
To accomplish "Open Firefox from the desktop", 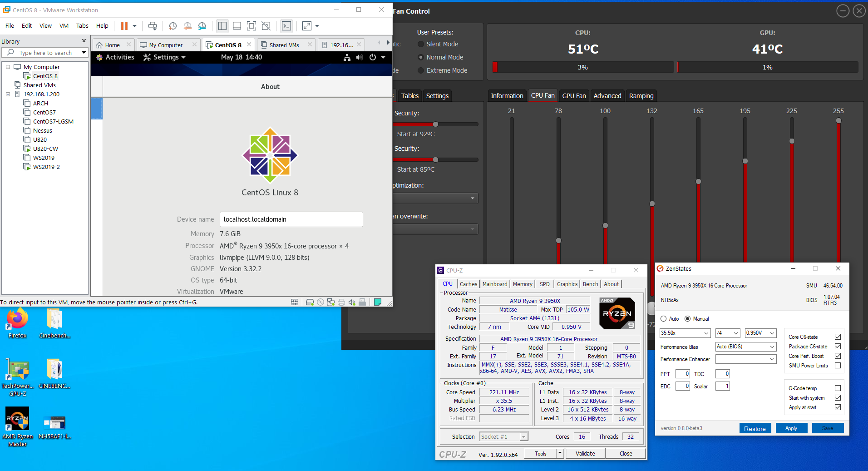I will (17, 324).
